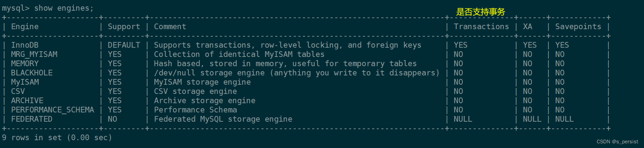Screen dimensions: 644x148
Task: Click the MRG_MYISAM engine entry
Action: tap(34, 54)
